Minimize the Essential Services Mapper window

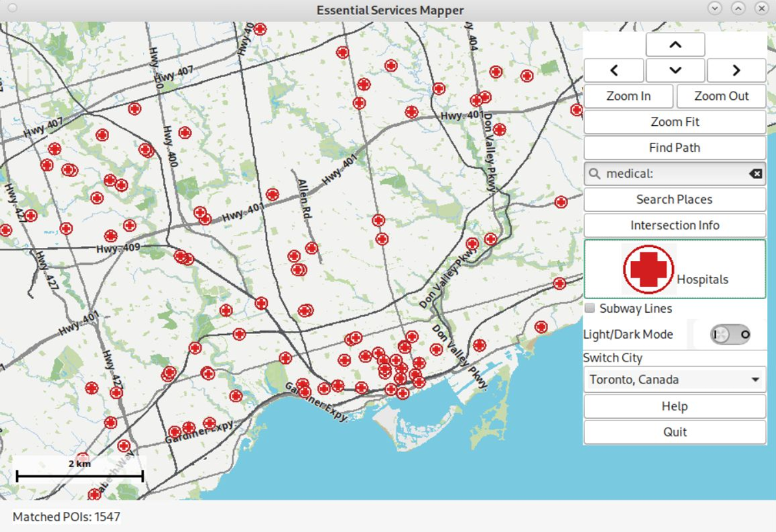coord(714,8)
